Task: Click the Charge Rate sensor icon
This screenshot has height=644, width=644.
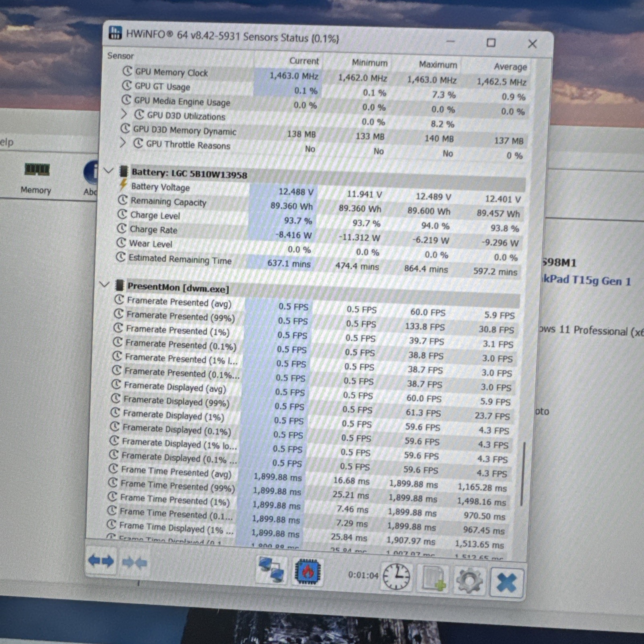Action: [122, 229]
